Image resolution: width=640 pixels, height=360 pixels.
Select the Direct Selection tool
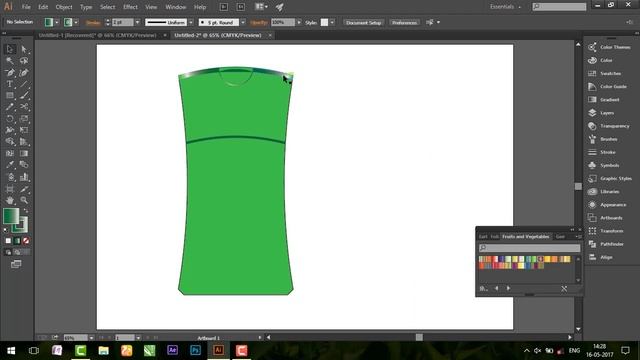pyautogui.click(x=24, y=49)
